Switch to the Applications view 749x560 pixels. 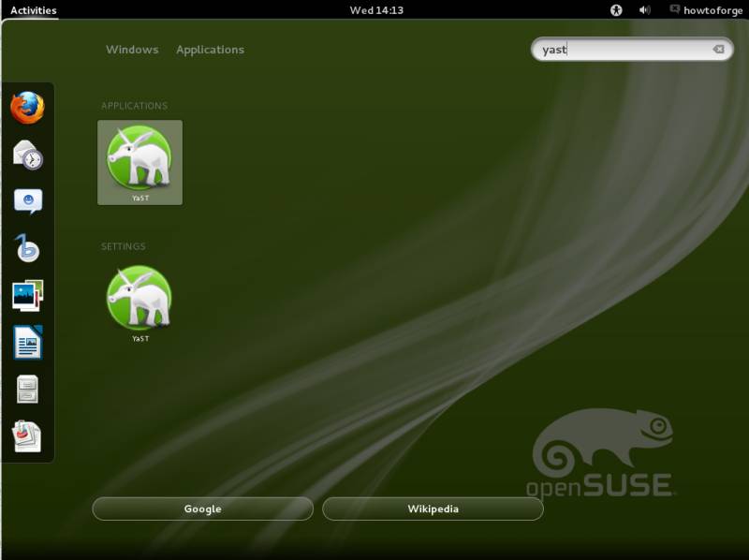[210, 50]
